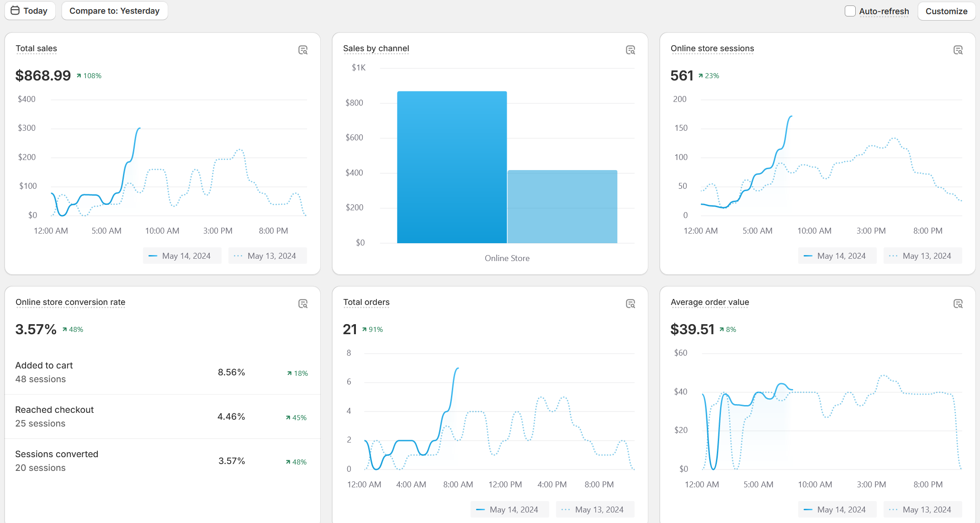Click the 20 sessions text
This screenshot has width=980, height=523.
(x=40, y=468)
